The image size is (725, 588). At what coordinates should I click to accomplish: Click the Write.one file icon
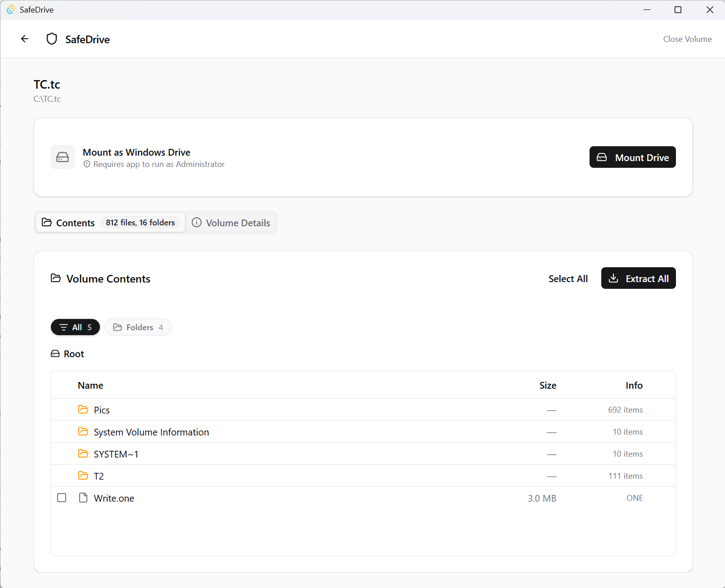tap(83, 498)
